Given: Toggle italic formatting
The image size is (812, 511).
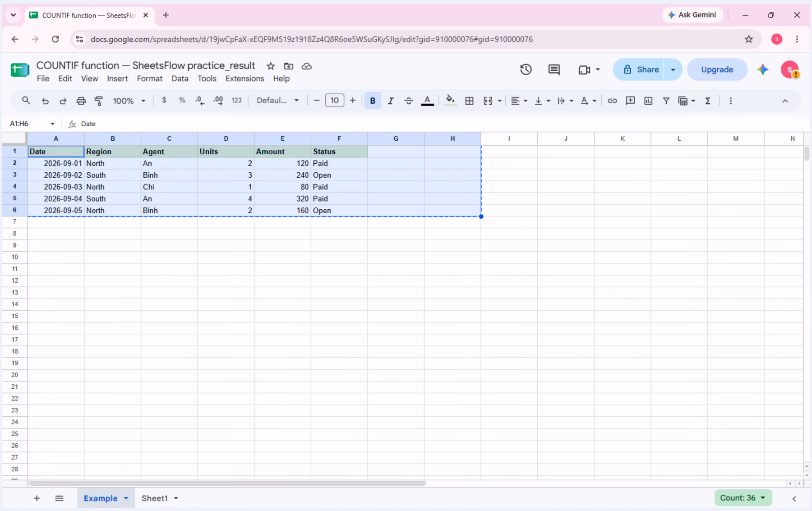Looking at the screenshot, I should point(391,101).
